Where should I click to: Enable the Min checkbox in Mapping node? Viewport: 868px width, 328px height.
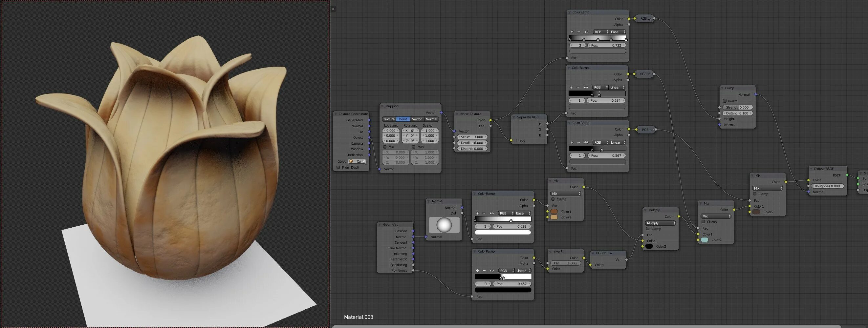[385, 147]
